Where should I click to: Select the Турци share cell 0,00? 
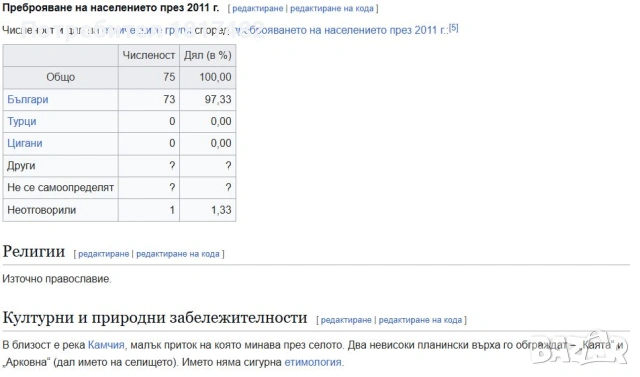click(x=208, y=122)
